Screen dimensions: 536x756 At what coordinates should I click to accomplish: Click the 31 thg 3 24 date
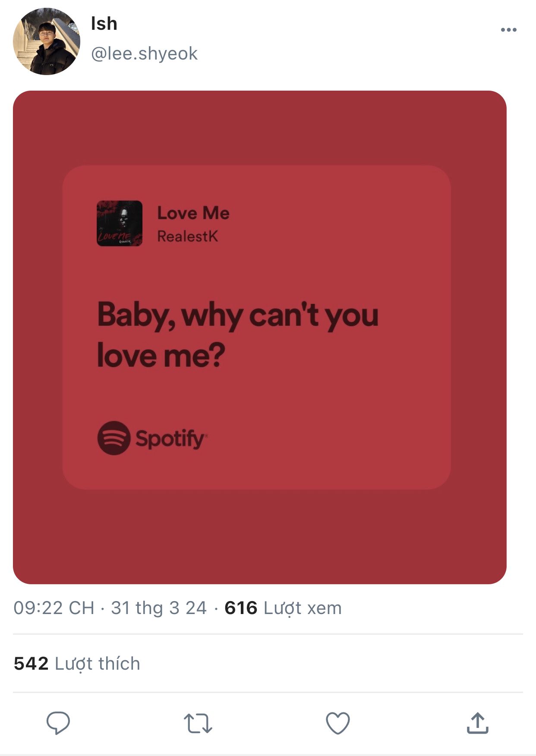159,608
